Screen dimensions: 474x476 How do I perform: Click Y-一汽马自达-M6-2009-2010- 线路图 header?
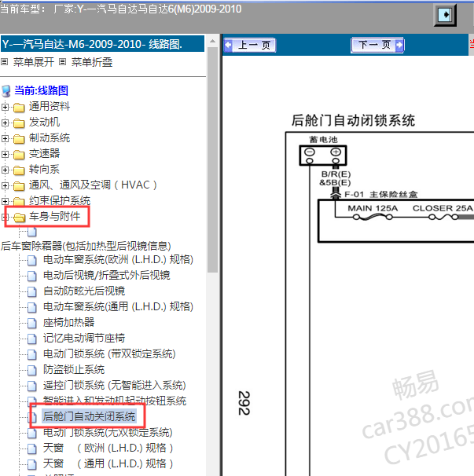tap(102, 44)
